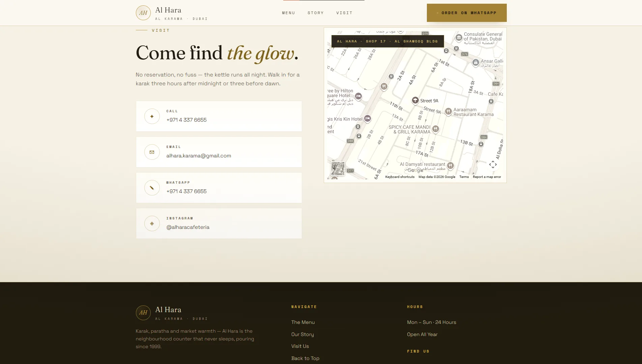Open the @alharacafeteria Instagram link
This screenshot has width=642, height=364.
pyautogui.click(x=188, y=227)
